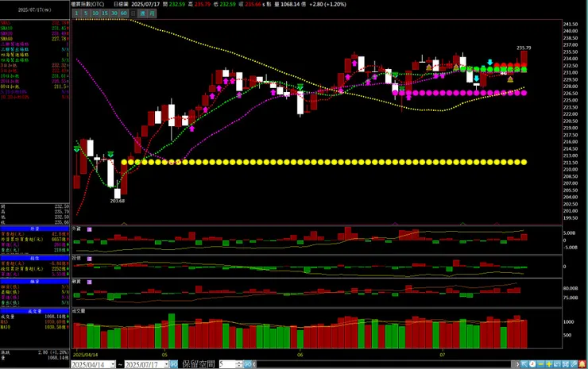Click the red alert bell icon

[x=582, y=364]
